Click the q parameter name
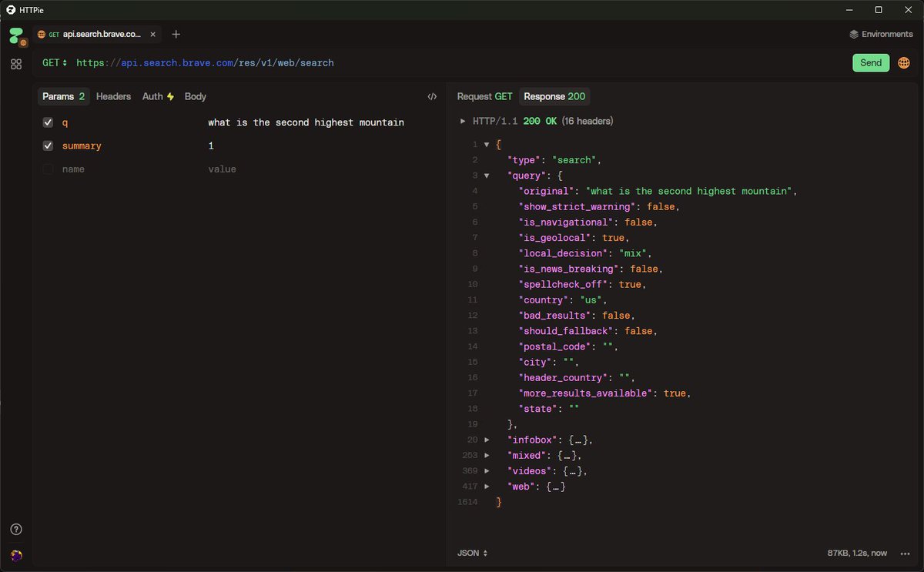 (65, 122)
